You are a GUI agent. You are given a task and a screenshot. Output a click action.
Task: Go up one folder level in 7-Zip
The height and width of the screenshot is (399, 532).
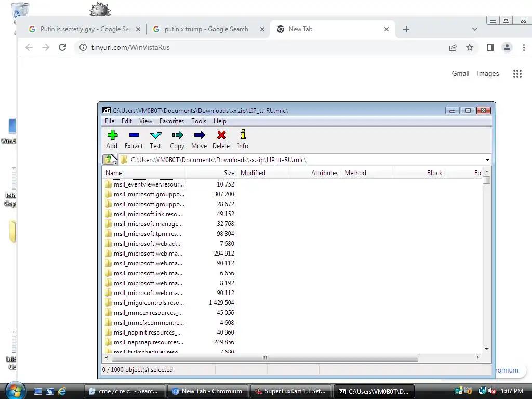click(109, 159)
